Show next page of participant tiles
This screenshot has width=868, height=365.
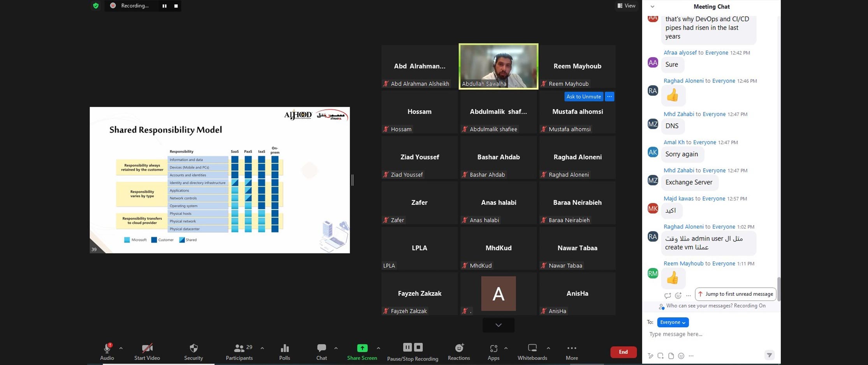coord(498,325)
